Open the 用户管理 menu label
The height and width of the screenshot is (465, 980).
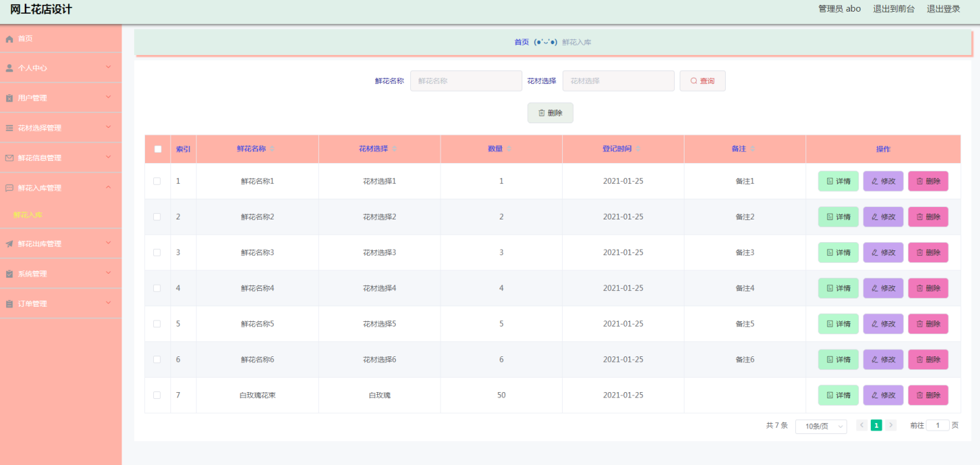click(x=32, y=98)
